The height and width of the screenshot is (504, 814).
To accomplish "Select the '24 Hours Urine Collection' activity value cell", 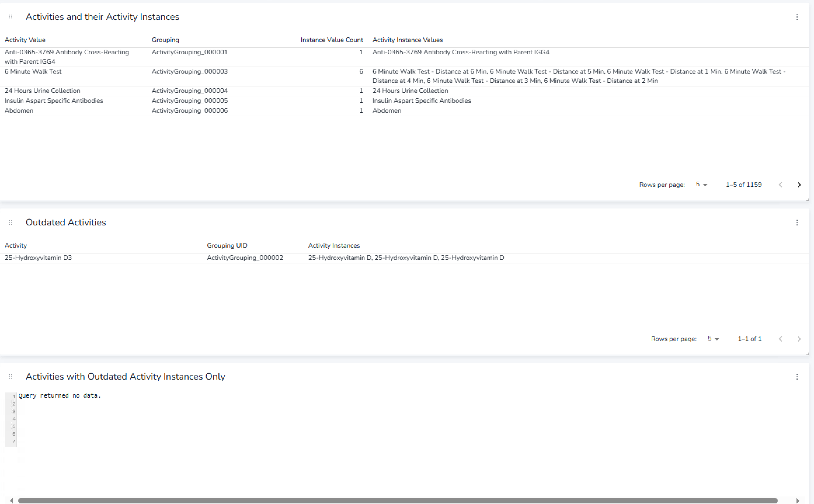I will 42,91.
